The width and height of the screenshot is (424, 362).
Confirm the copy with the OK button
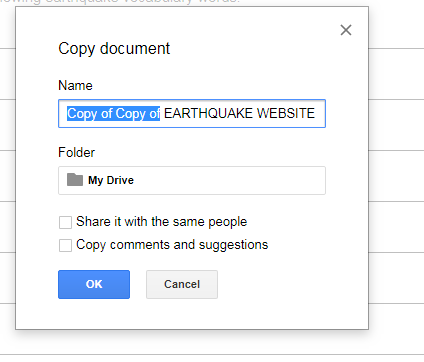pyautogui.click(x=94, y=284)
